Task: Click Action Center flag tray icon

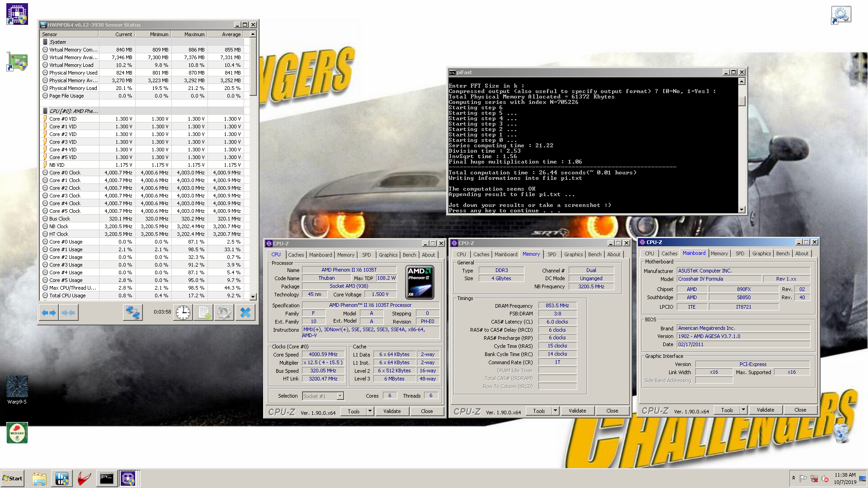Action: coord(803,479)
